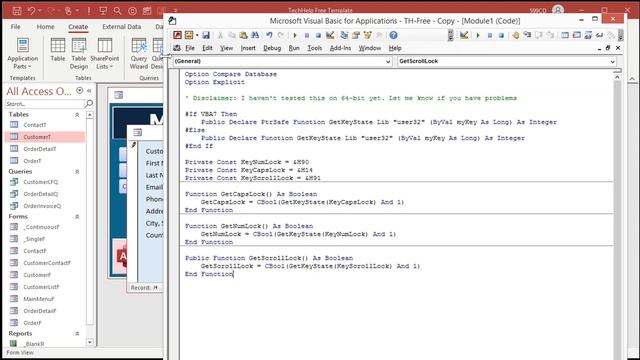Viewport: 640px width, 360px height.
Task: Click the Access icon left of File menu
Action: (177, 48)
